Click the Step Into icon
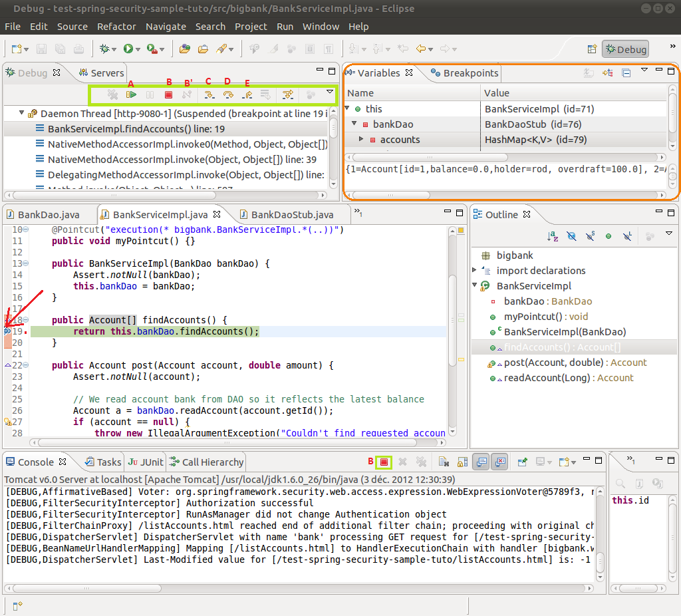 [209, 95]
